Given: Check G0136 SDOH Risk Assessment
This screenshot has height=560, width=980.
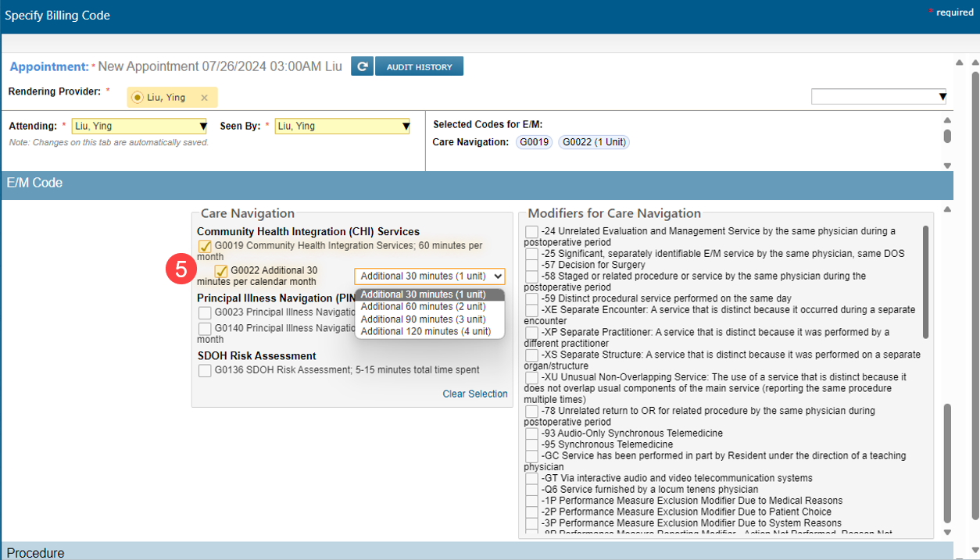Looking at the screenshot, I should pyautogui.click(x=205, y=371).
